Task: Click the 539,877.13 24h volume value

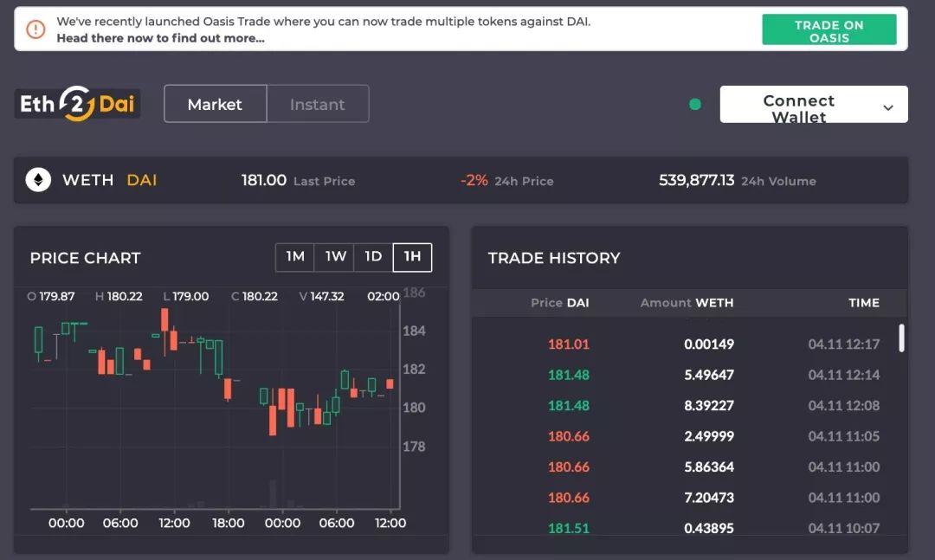Action: (696, 180)
